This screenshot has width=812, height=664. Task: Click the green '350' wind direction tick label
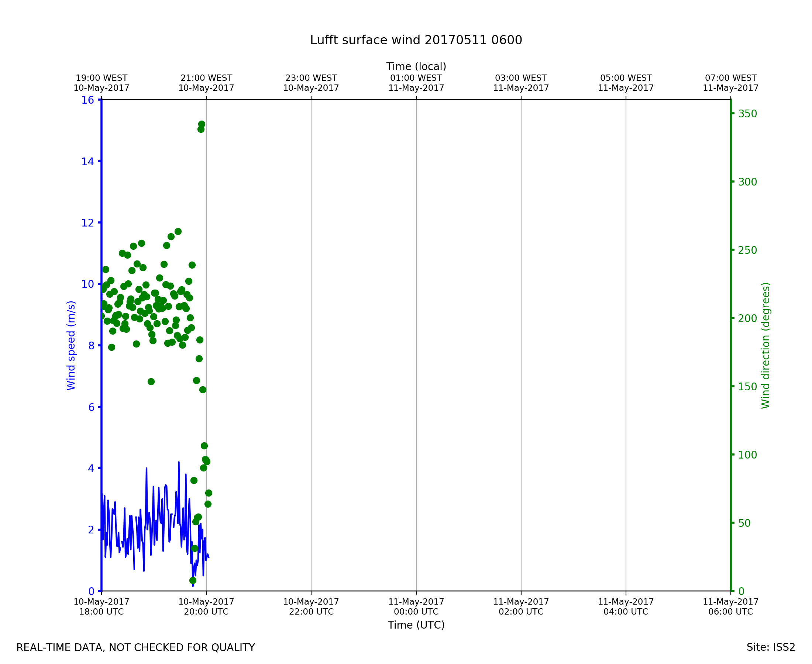click(747, 114)
